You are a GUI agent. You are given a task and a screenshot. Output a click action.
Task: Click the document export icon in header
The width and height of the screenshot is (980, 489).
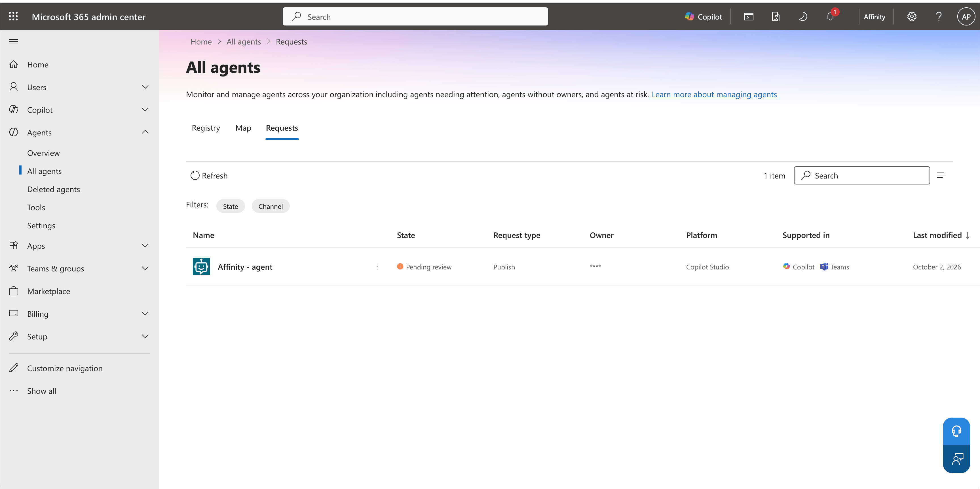(x=776, y=16)
